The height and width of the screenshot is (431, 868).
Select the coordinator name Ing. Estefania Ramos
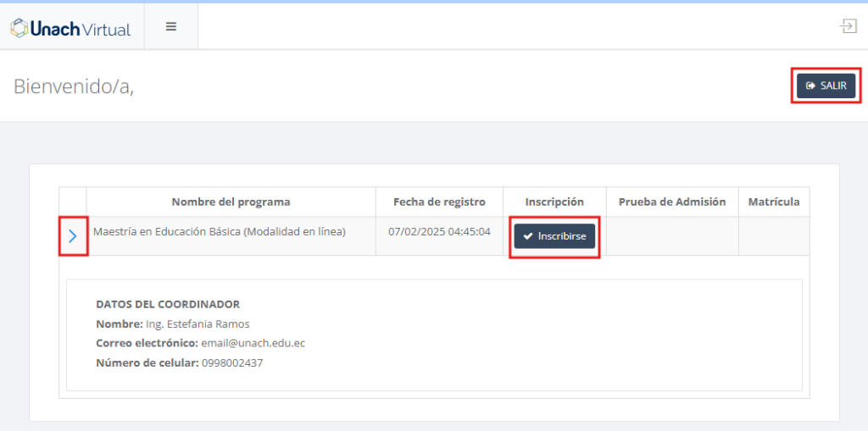click(x=198, y=323)
